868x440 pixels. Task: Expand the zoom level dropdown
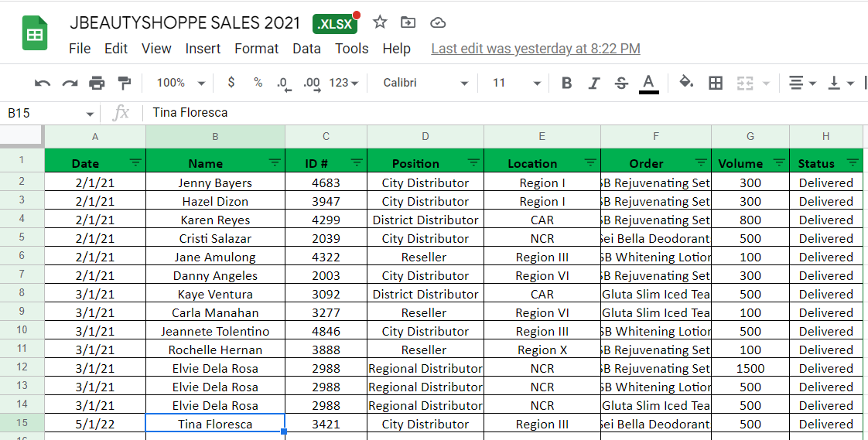pyautogui.click(x=180, y=84)
